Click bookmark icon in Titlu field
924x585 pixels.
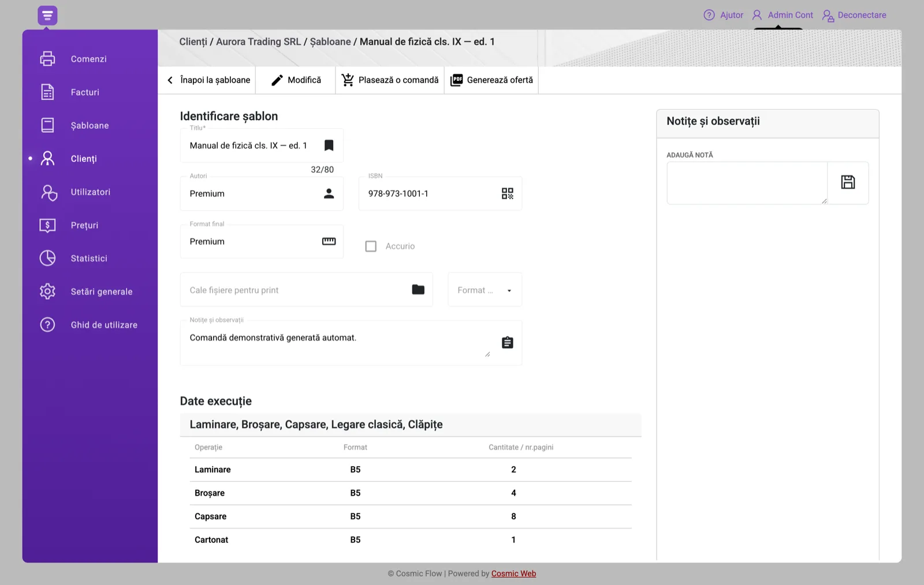pos(329,146)
